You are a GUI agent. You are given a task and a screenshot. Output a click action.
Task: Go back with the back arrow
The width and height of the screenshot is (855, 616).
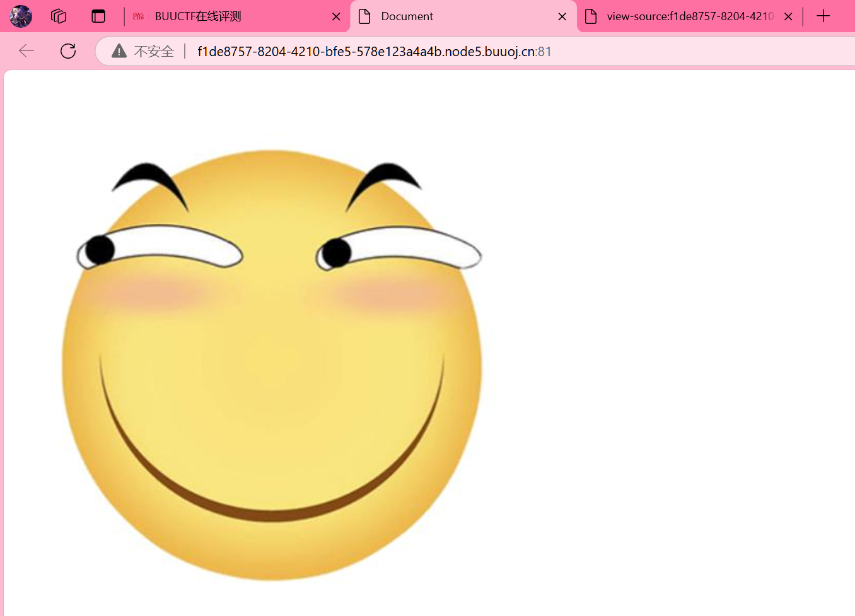point(26,51)
